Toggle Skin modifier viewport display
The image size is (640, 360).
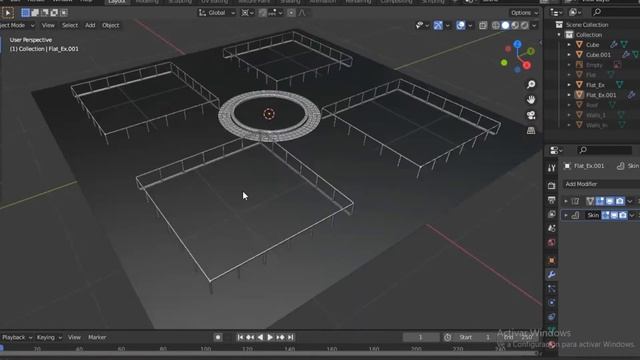614,215
